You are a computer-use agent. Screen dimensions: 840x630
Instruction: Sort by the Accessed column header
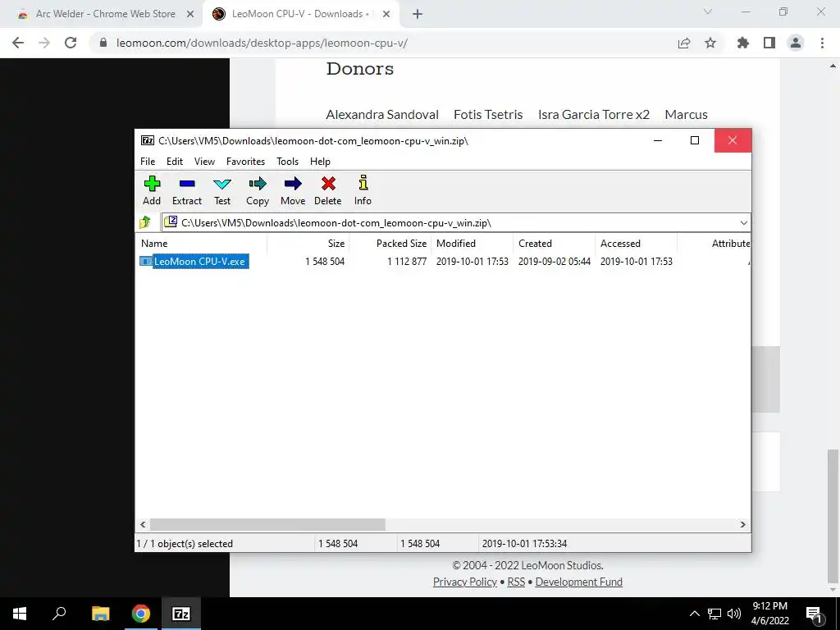[636, 243]
